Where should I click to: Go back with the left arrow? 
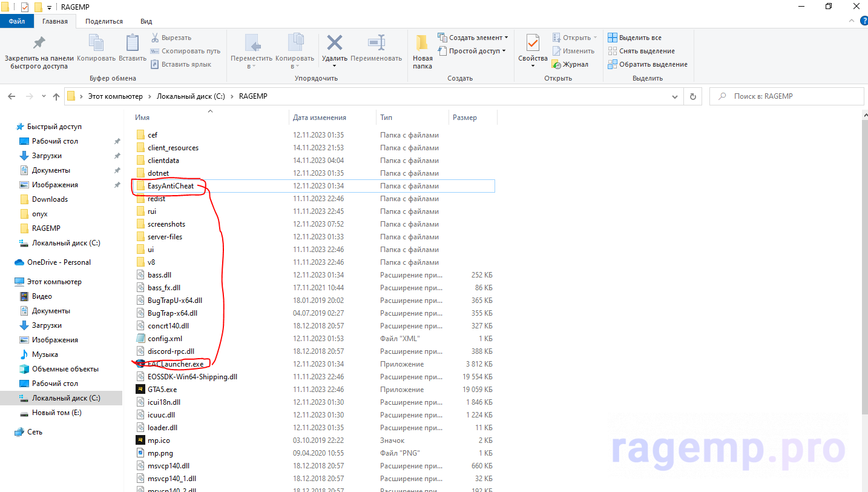(12, 96)
